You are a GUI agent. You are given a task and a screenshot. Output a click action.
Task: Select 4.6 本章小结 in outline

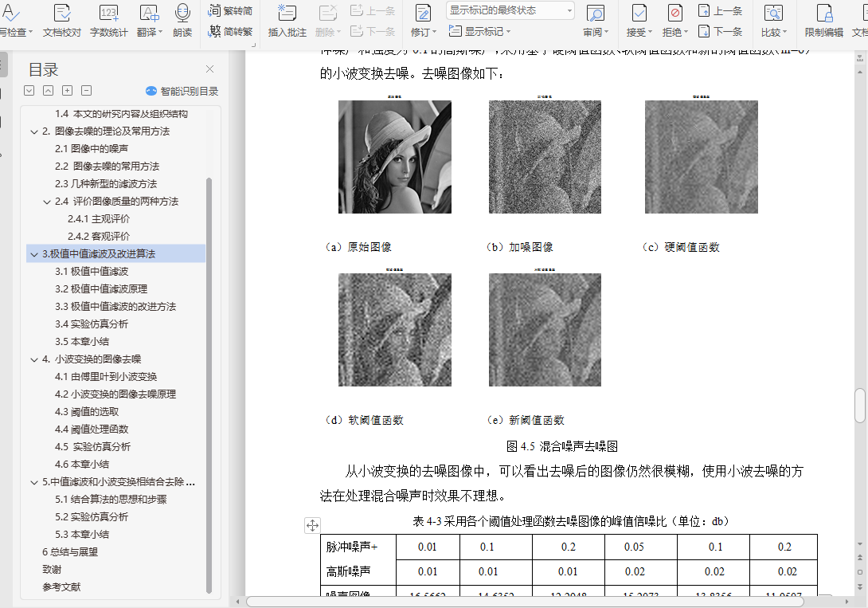(82, 464)
